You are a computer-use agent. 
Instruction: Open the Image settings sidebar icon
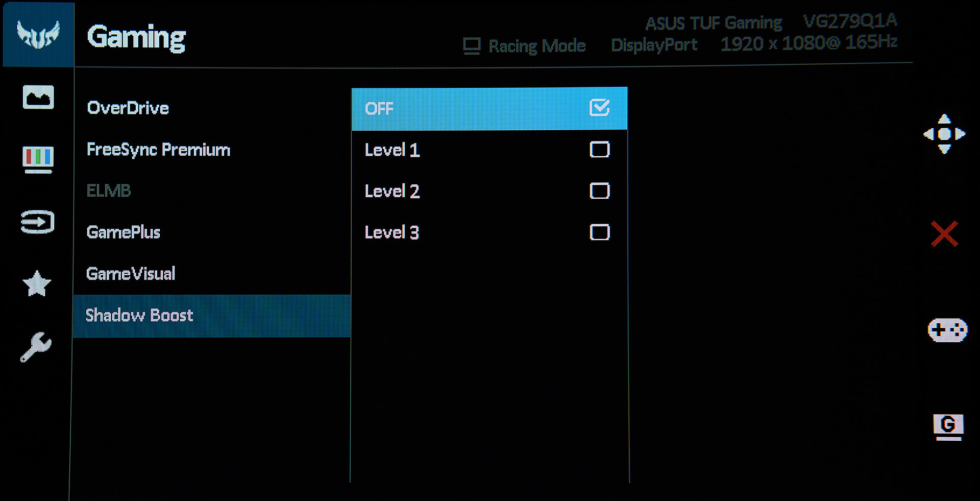pyautogui.click(x=38, y=97)
